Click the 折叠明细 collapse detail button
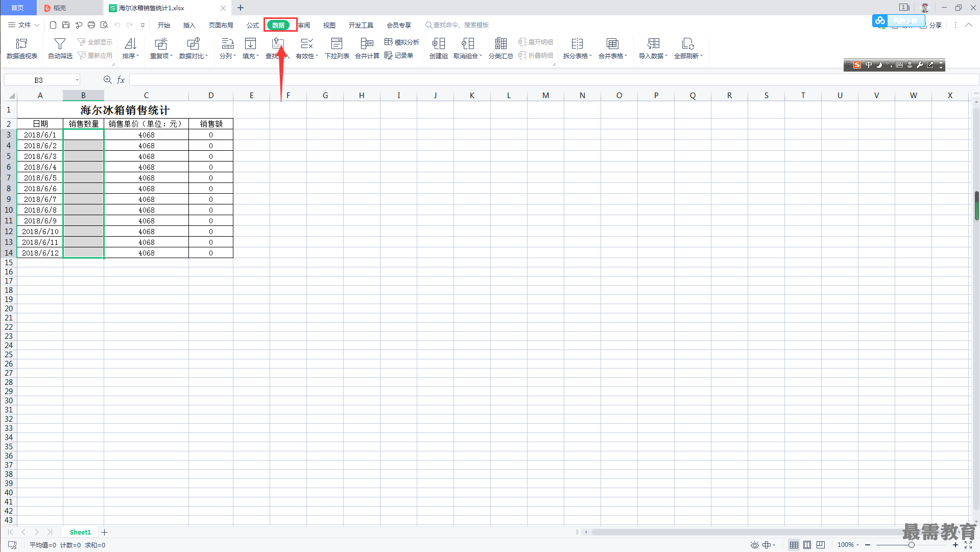The image size is (980, 552). tap(536, 55)
